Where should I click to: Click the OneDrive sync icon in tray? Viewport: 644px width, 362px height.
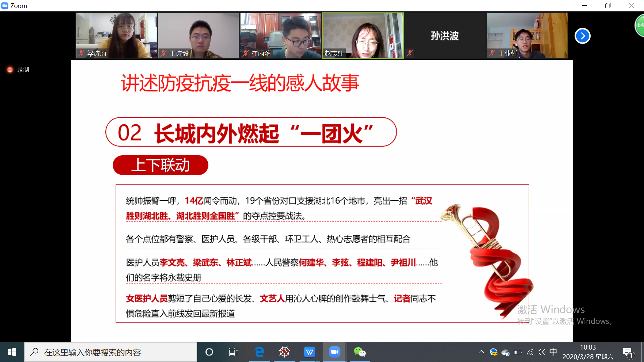pyautogui.click(x=505, y=352)
